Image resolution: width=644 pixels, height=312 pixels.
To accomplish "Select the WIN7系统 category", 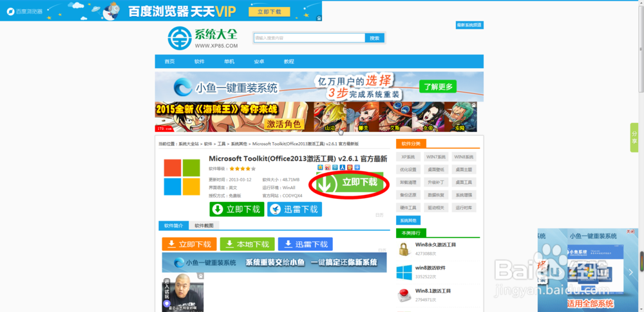I will click(x=436, y=157).
